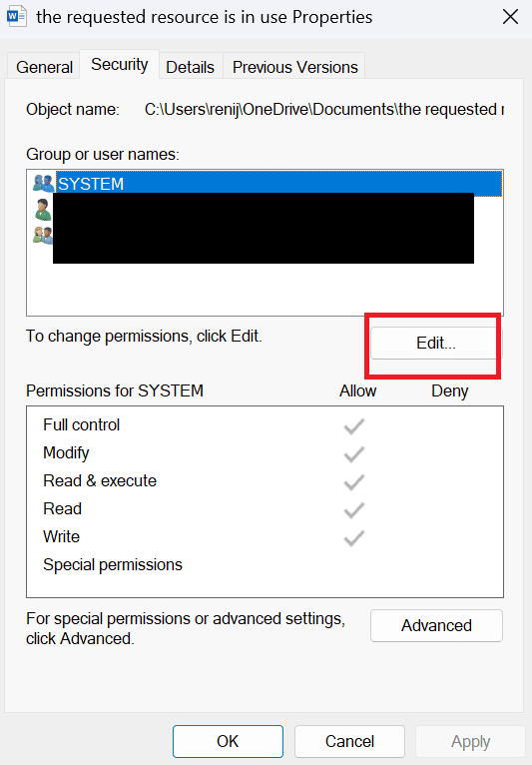Go to the Previous Versions tab
Viewport: 532px width, 765px height.
(x=295, y=67)
